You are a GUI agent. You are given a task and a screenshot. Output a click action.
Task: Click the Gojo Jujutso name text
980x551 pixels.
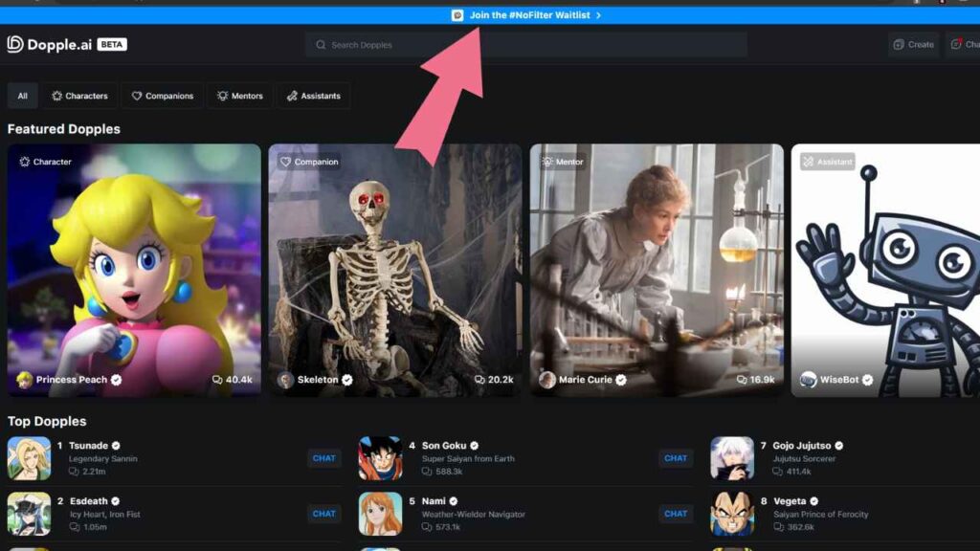[x=802, y=446]
